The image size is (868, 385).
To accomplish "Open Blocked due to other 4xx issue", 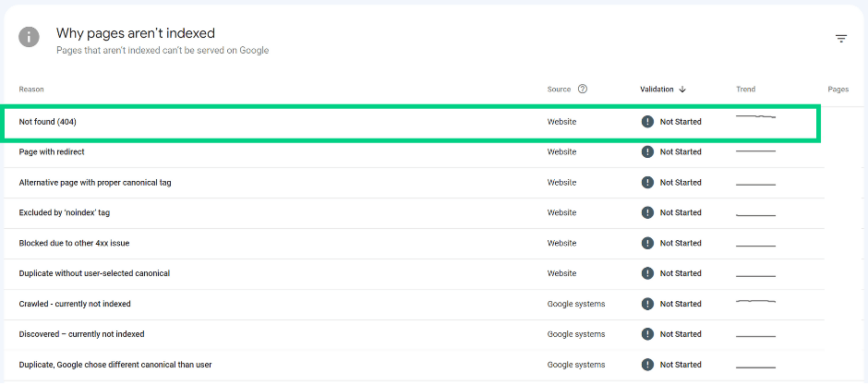I will click(74, 243).
